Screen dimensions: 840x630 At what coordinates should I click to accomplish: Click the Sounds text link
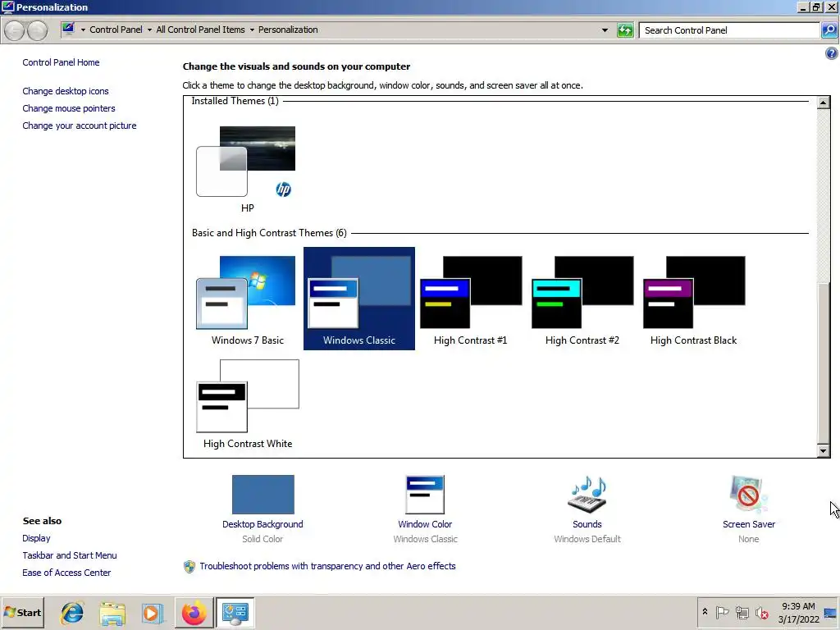(x=587, y=524)
